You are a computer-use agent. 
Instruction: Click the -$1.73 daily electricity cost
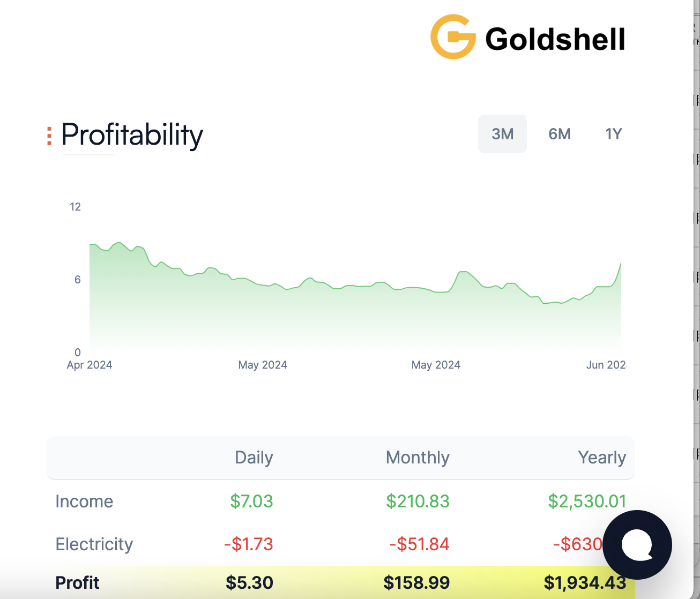pos(248,544)
